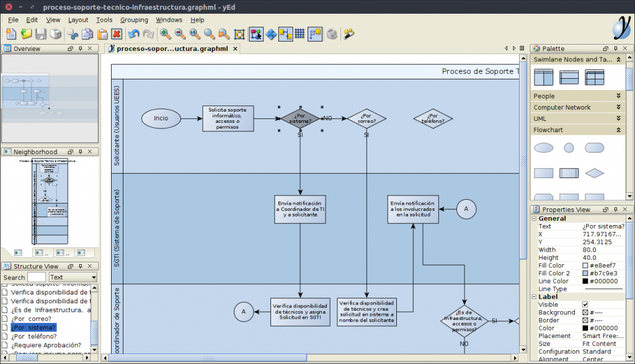The image size is (635, 364).
Task: Expand the UML palette section
Action: 618,118
